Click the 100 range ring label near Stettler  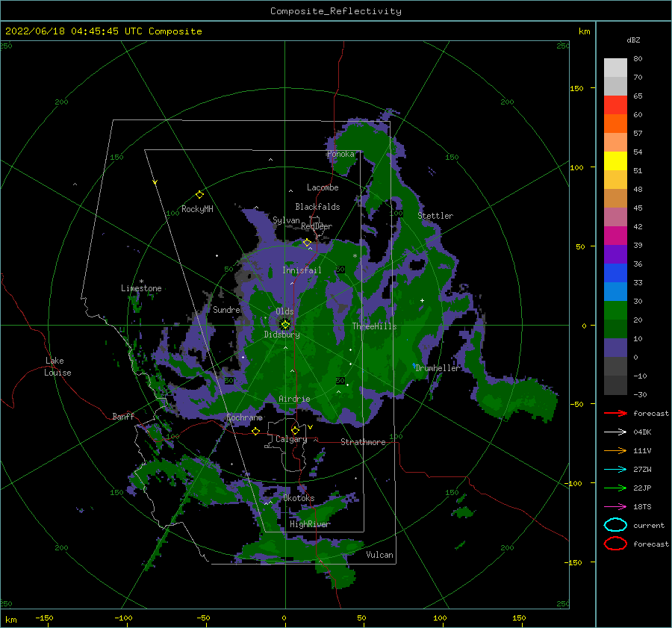click(396, 213)
